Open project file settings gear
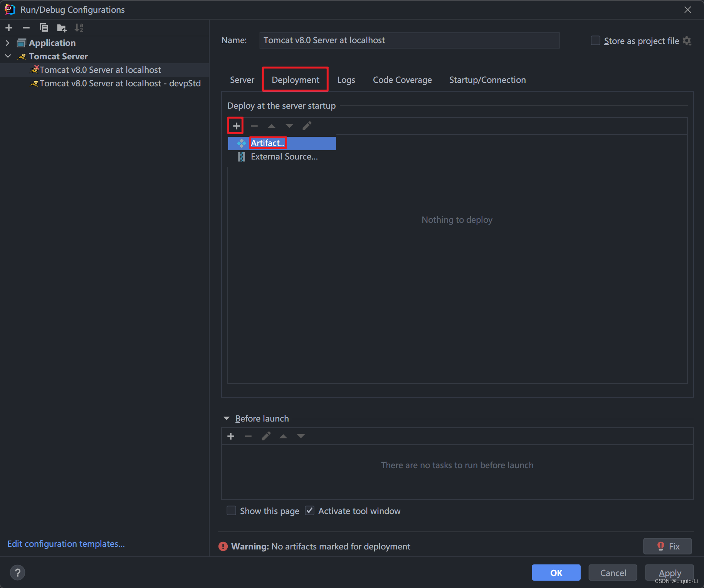Screen dimensions: 704x588 click(x=687, y=40)
